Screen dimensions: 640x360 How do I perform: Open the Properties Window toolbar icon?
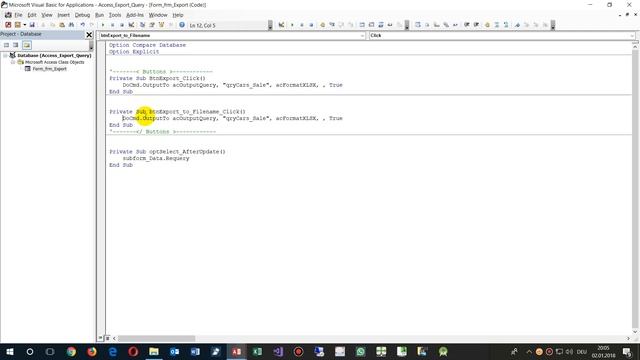(x=152, y=25)
